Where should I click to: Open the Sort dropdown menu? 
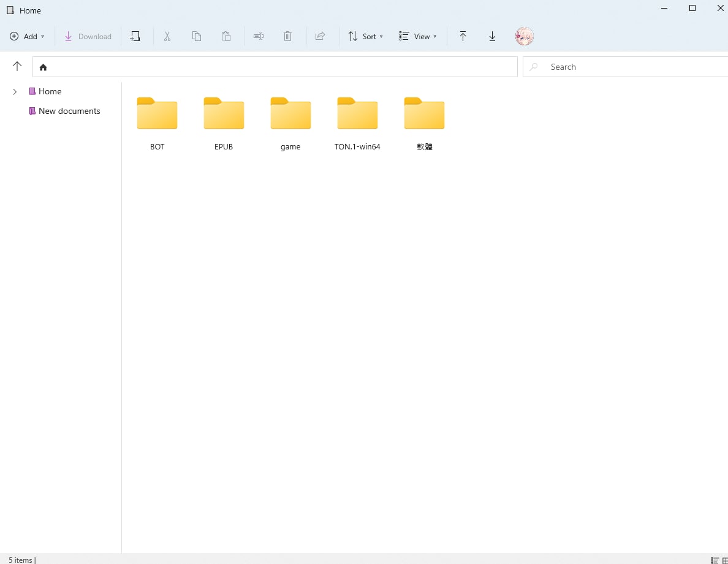pos(366,37)
